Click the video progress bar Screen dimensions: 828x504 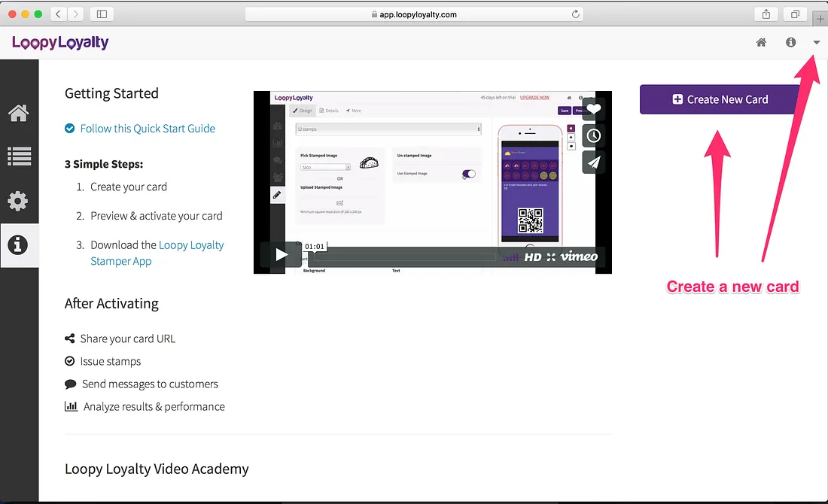point(404,257)
